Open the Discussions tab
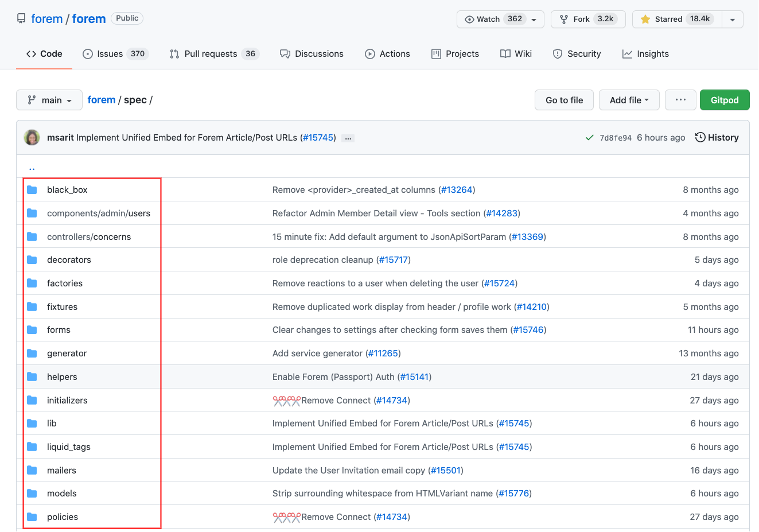This screenshot has height=532, width=759. click(x=312, y=54)
